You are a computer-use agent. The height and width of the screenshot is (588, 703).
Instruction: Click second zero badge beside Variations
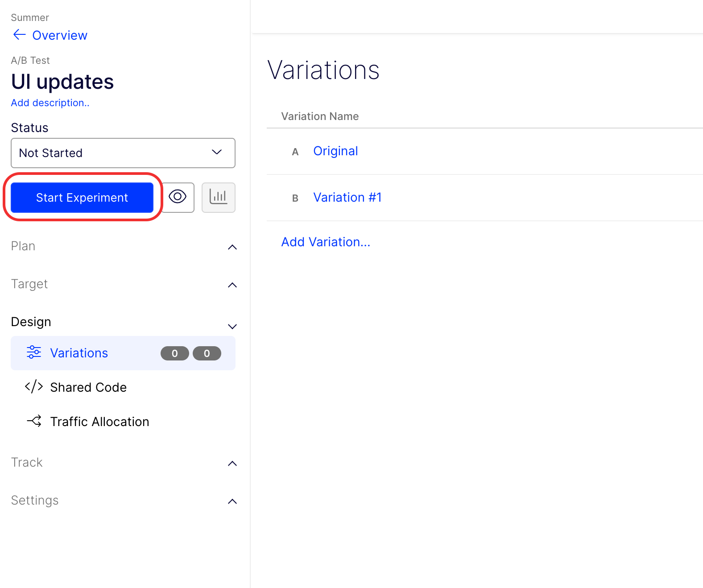207,353
